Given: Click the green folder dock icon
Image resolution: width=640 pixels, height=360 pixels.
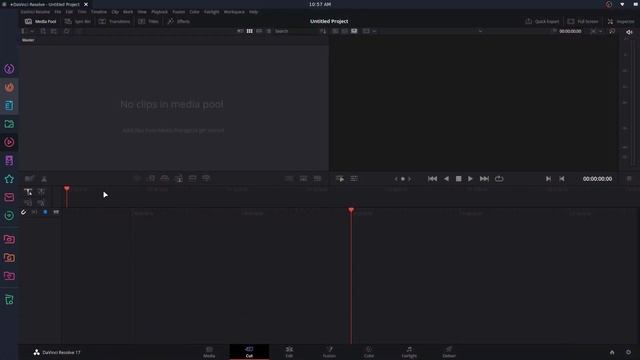Looking at the screenshot, I should (9, 124).
